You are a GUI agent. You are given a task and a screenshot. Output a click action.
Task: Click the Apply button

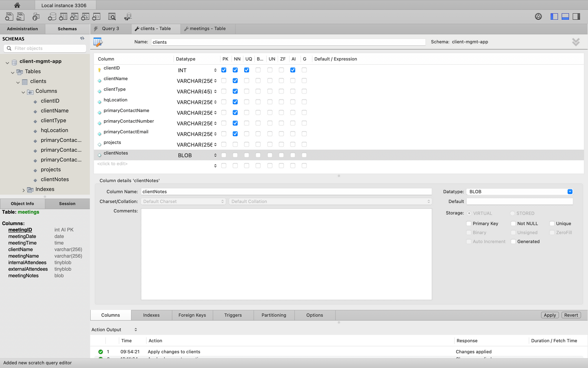coord(550,315)
